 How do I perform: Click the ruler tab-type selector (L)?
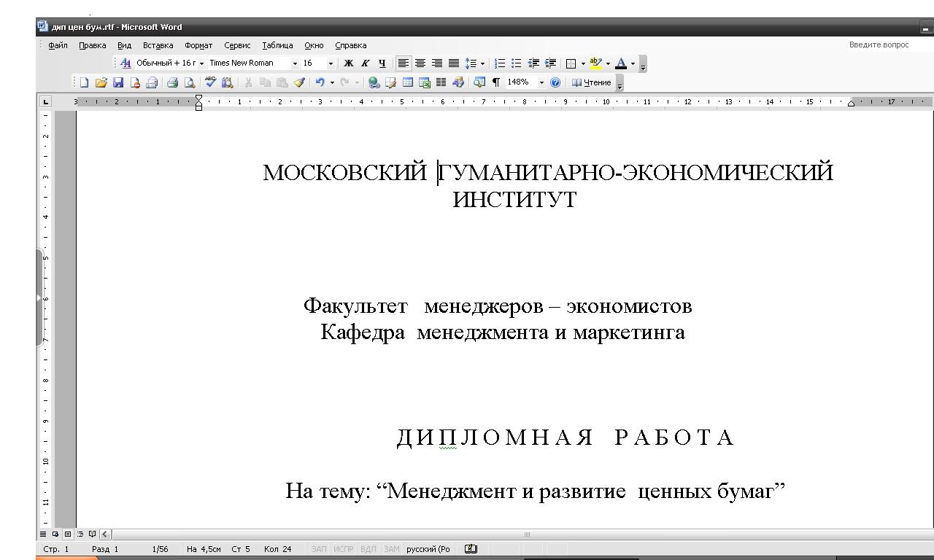pyautogui.click(x=46, y=101)
